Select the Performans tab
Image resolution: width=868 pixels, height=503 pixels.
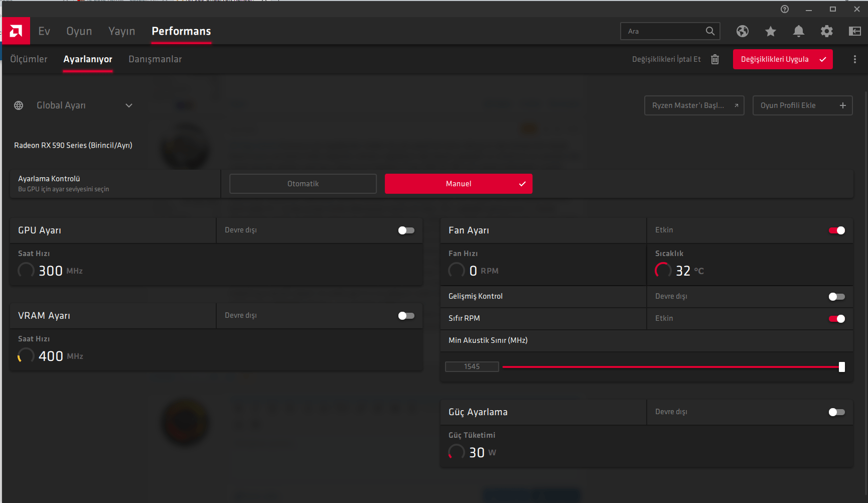[x=181, y=31]
